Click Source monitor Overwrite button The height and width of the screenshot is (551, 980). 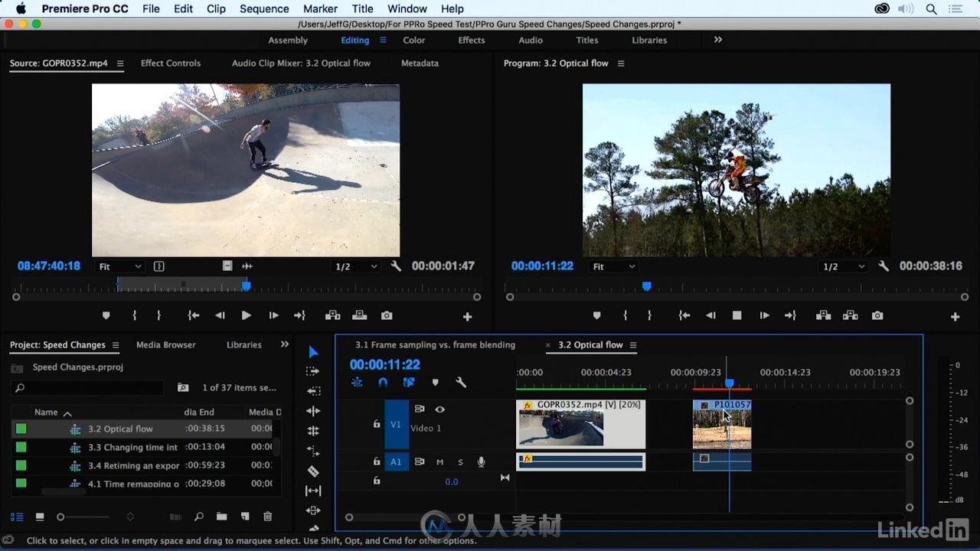359,315
